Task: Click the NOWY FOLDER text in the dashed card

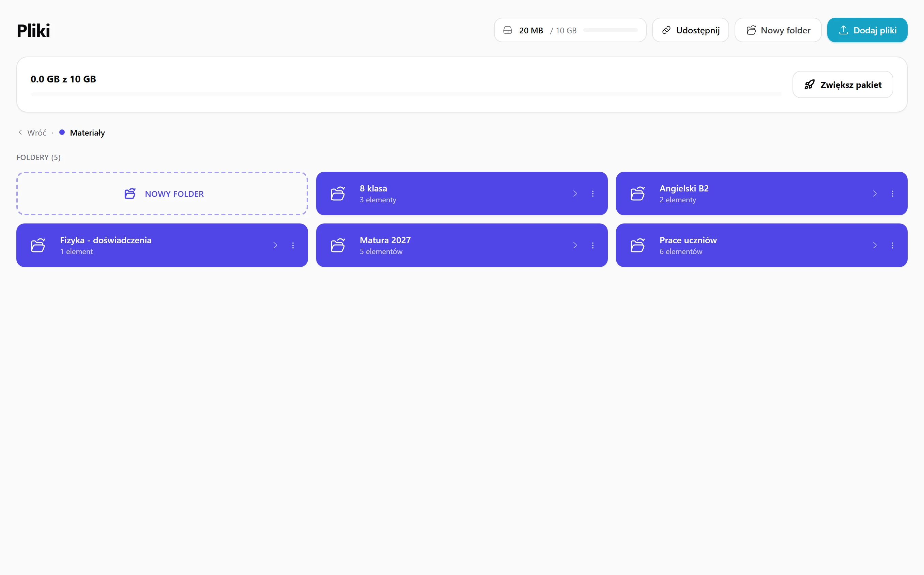Action: click(174, 194)
